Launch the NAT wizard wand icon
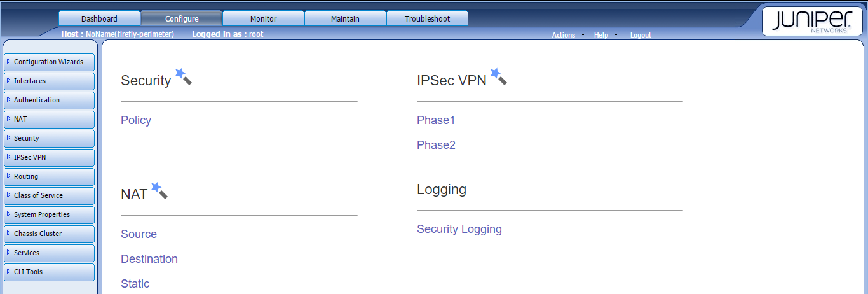Screen dimensions: 868x294 [x=159, y=191]
